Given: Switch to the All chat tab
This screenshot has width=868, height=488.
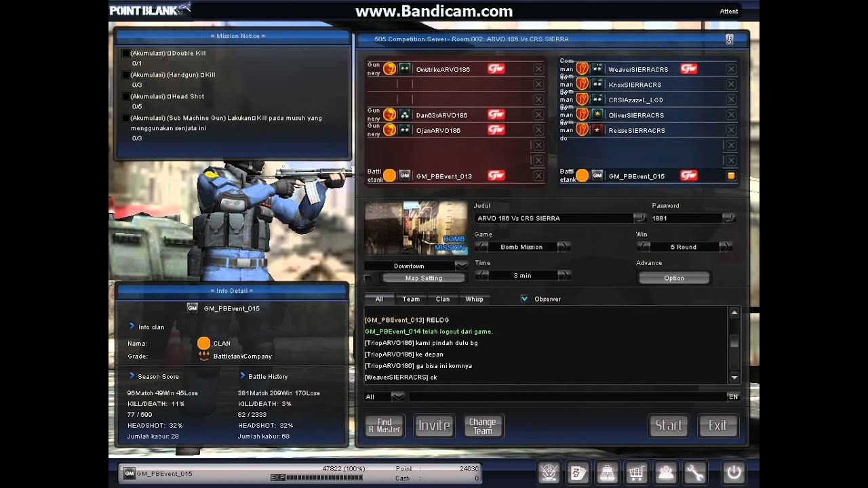Looking at the screenshot, I should click(x=379, y=299).
